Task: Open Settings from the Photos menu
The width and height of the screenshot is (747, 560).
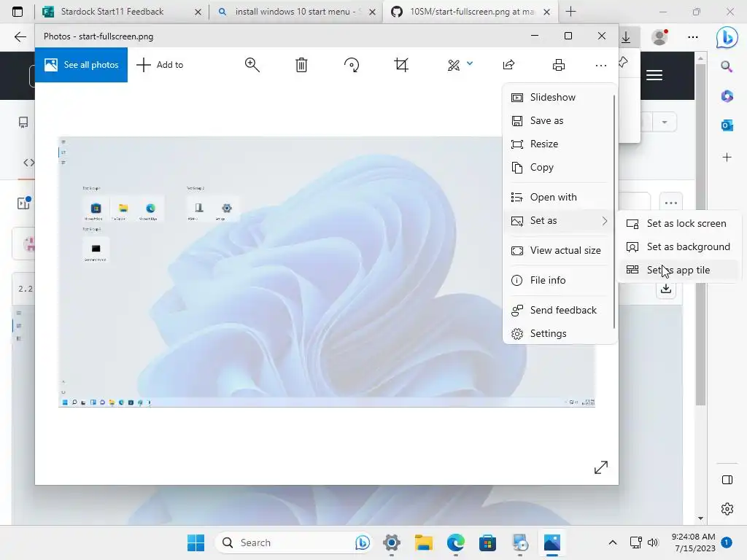Action: [559, 333]
